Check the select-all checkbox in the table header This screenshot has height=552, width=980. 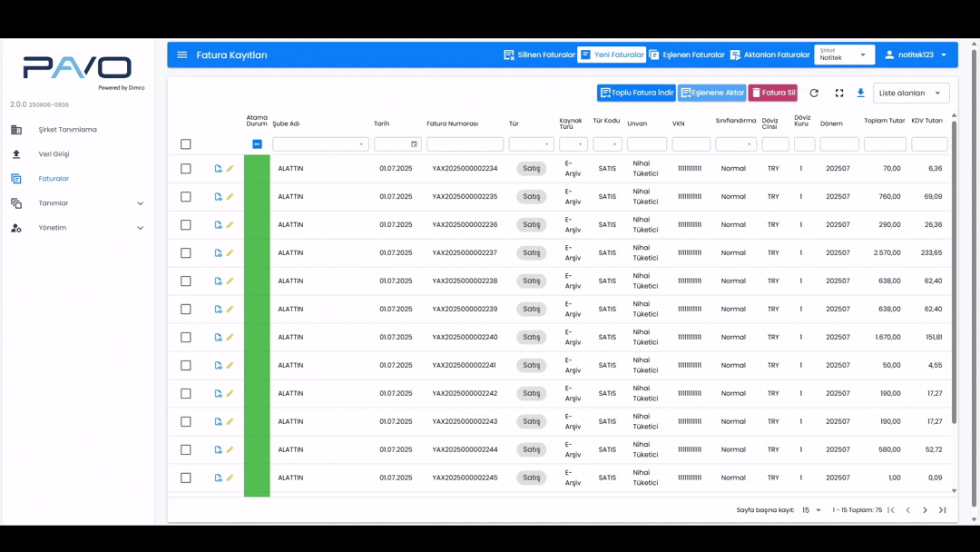point(186,144)
